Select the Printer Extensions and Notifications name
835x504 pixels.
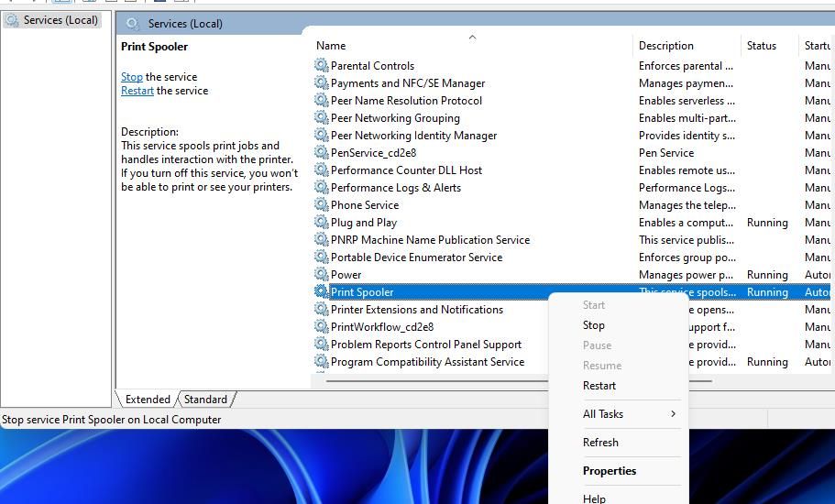417,310
